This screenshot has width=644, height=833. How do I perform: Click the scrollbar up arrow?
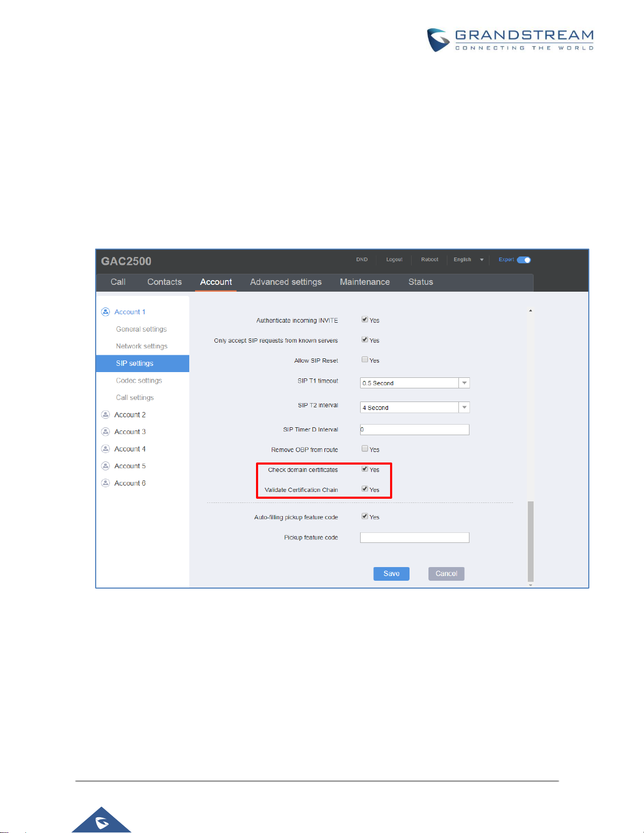530,311
